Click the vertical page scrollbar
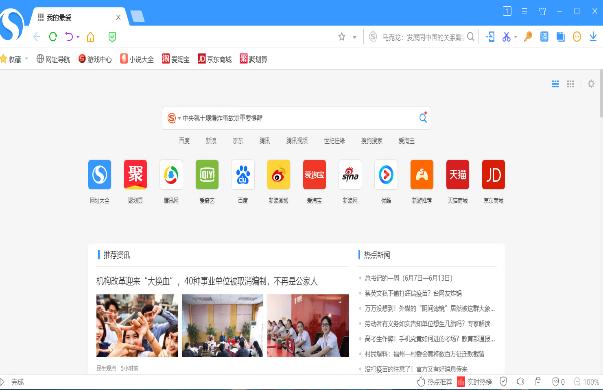This screenshot has height=390, width=603. tap(601, 93)
